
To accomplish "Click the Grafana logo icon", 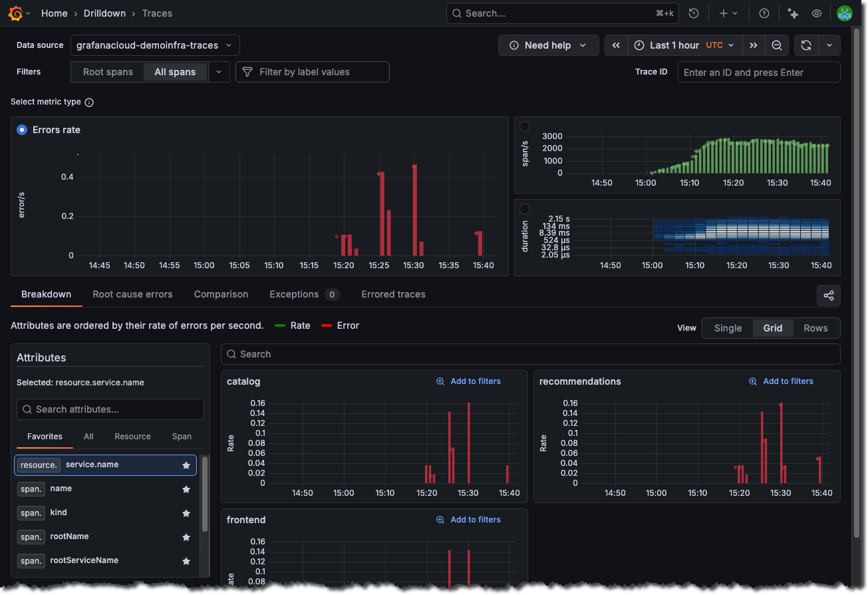I will point(16,13).
